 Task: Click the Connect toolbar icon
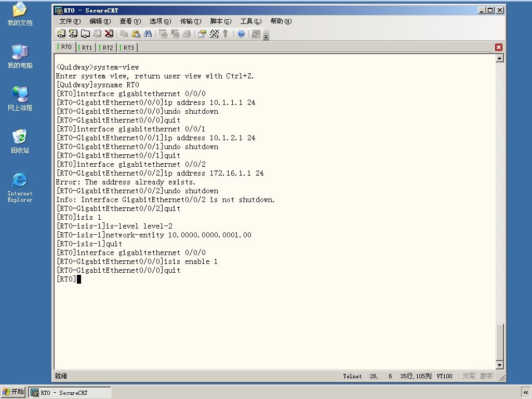[x=61, y=34]
